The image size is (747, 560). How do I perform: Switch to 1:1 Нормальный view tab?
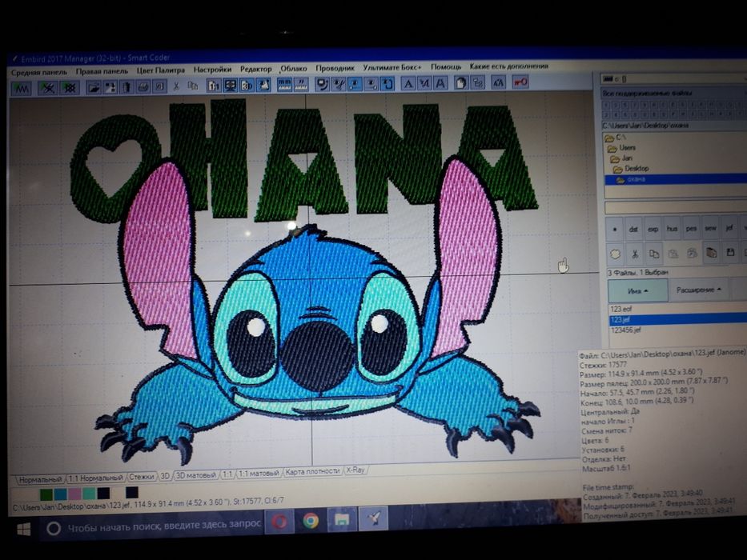[x=95, y=478]
